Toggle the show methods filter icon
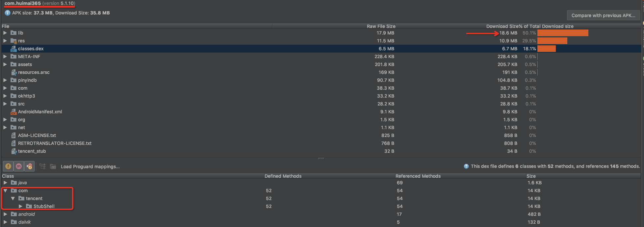Image resolution: width=644 pixels, height=227 pixels. pyautogui.click(x=19, y=166)
